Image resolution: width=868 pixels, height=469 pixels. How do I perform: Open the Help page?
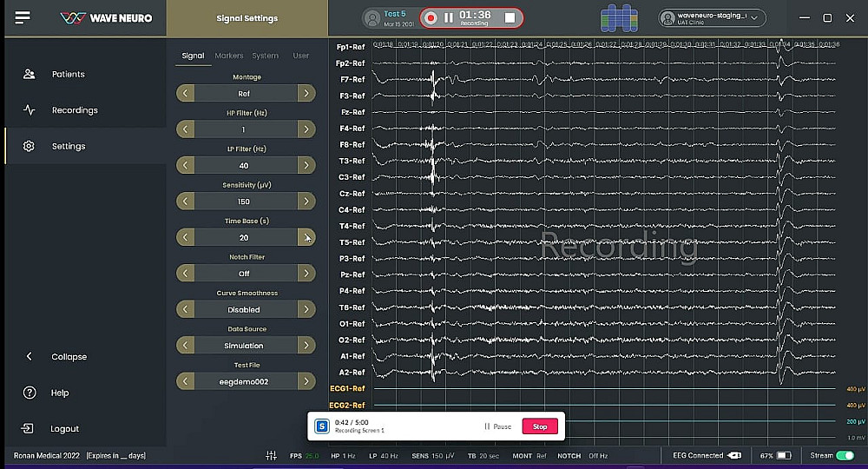(x=60, y=393)
